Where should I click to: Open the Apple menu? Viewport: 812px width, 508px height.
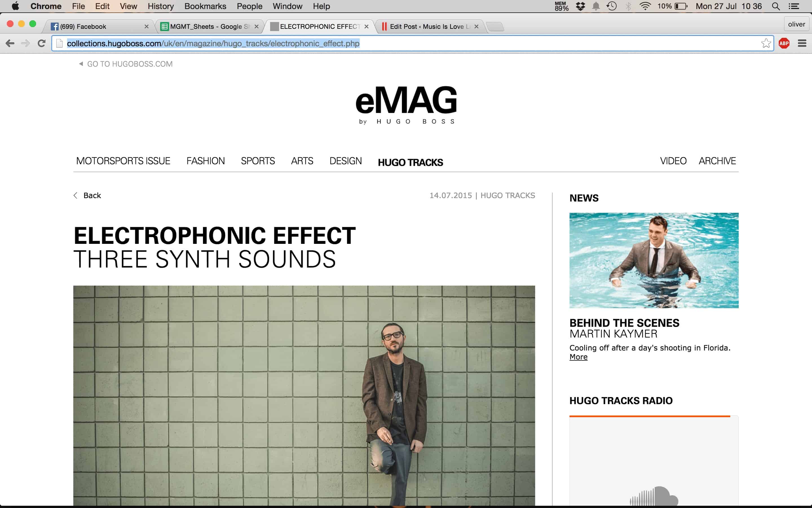click(15, 6)
